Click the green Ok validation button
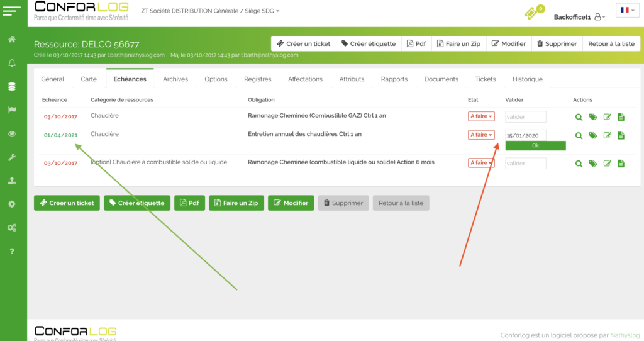Image resolution: width=644 pixels, height=341 pixels. [535, 145]
